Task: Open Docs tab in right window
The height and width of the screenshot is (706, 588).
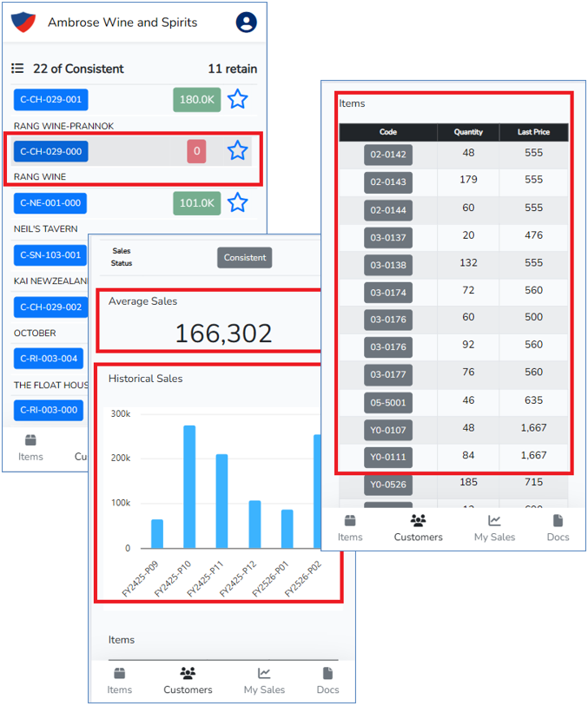Action: pos(558,529)
